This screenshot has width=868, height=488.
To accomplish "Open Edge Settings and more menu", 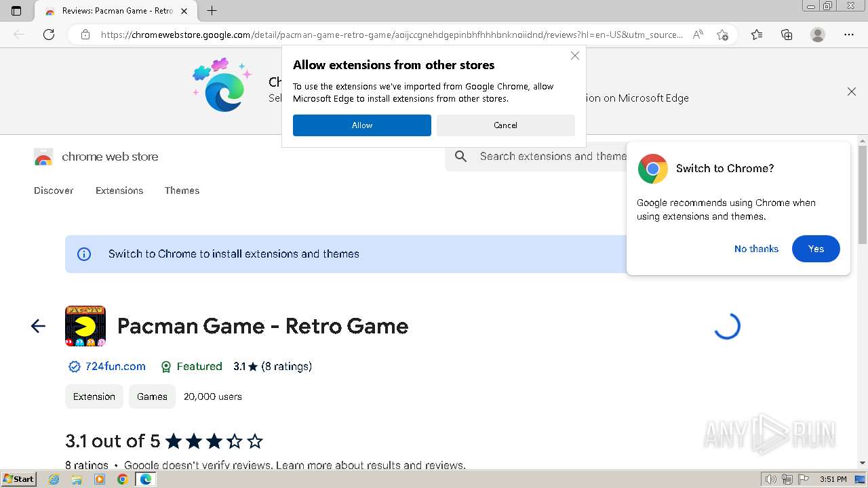I will point(849,35).
